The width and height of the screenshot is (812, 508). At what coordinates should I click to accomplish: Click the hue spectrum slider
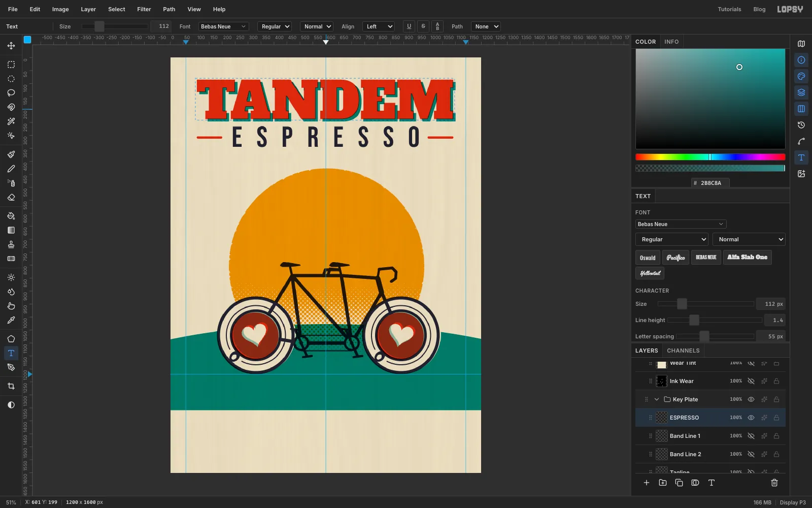pos(710,157)
